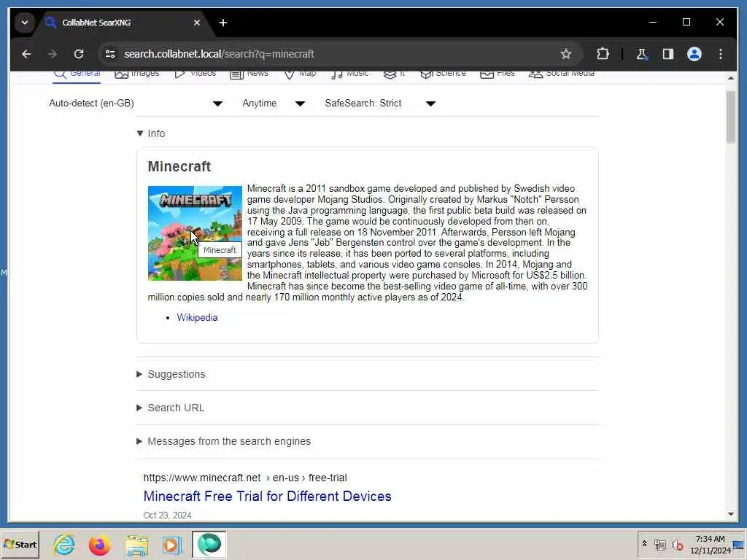The width and height of the screenshot is (747, 560).
Task: Switch to the General search category
Action: click(77, 74)
